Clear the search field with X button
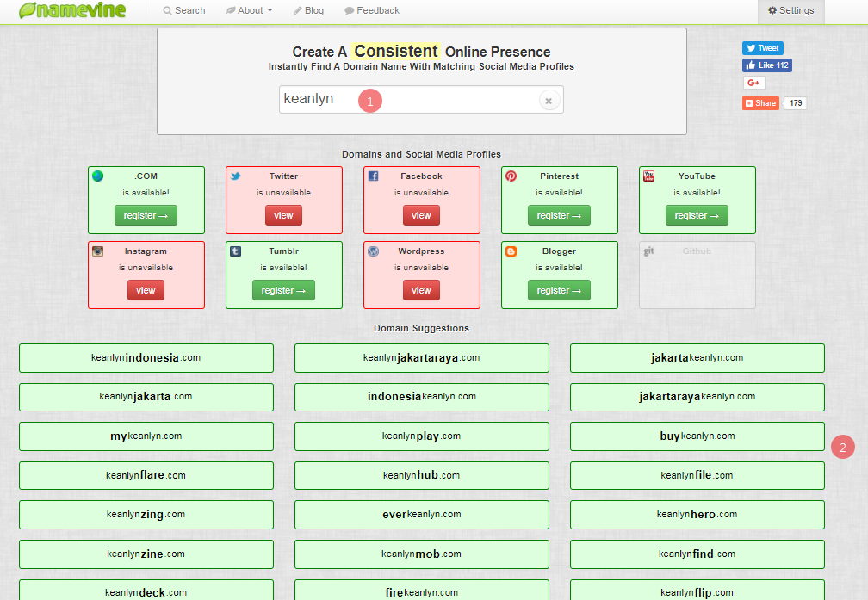This screenshot has width=868, height=600. 549,100
